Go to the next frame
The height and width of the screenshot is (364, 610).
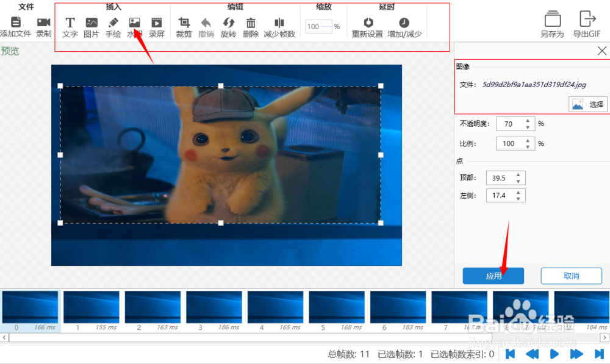click(x=576, y=354)
